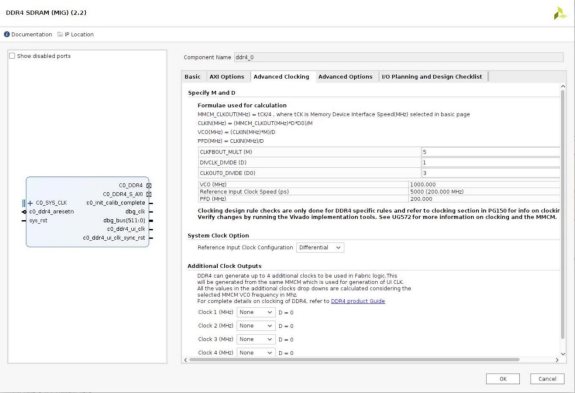Open the DDR4 product Guide link

tap(358, 301)
